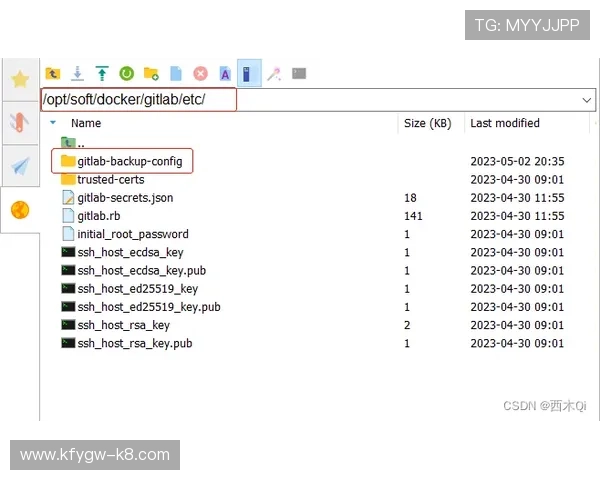
Task: Toggle the highlighted follow terminal folder button
Action: tap(249, 73)
